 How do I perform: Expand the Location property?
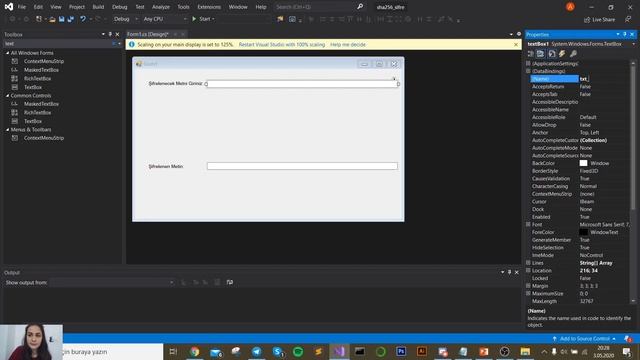(528, 271)
